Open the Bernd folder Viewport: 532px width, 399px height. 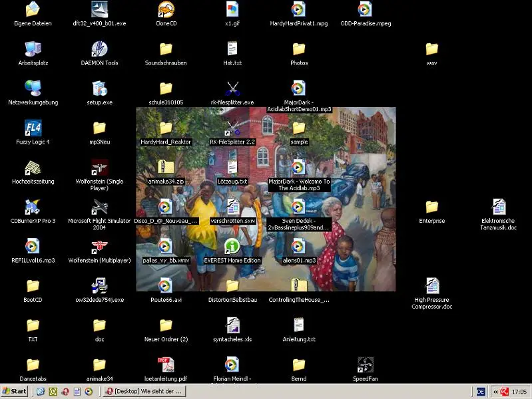[x=298, y=365]
